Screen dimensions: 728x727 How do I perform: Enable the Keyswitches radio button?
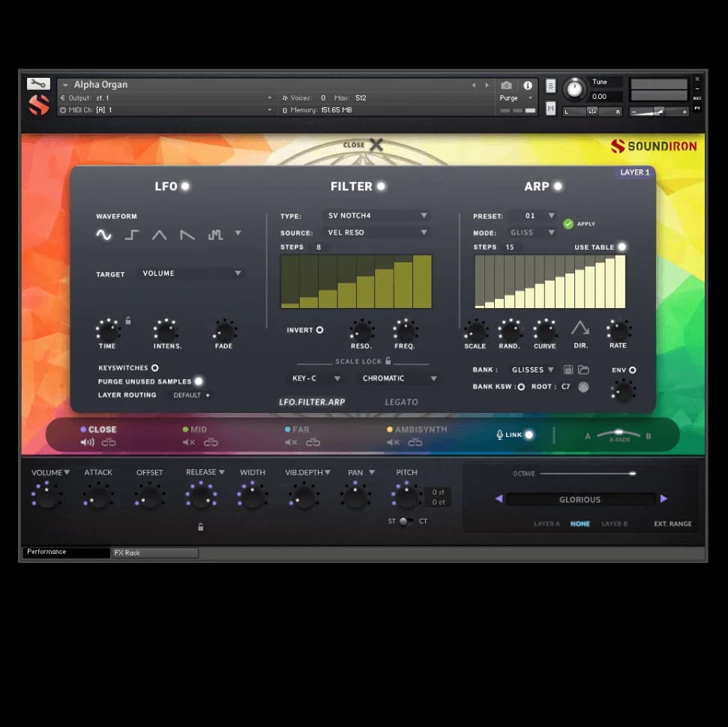[x=154, y=368]
